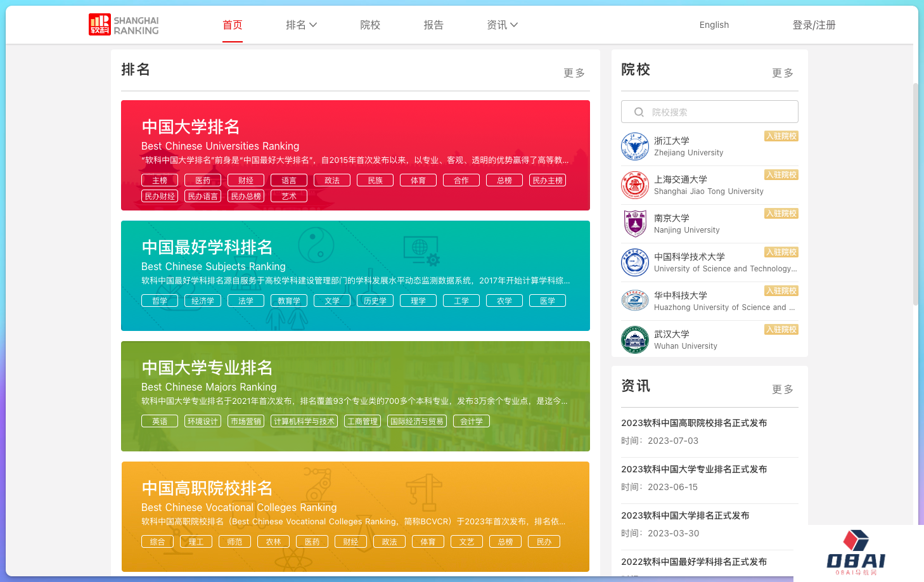Select the 哲学 subject tag

coord(160,301)
